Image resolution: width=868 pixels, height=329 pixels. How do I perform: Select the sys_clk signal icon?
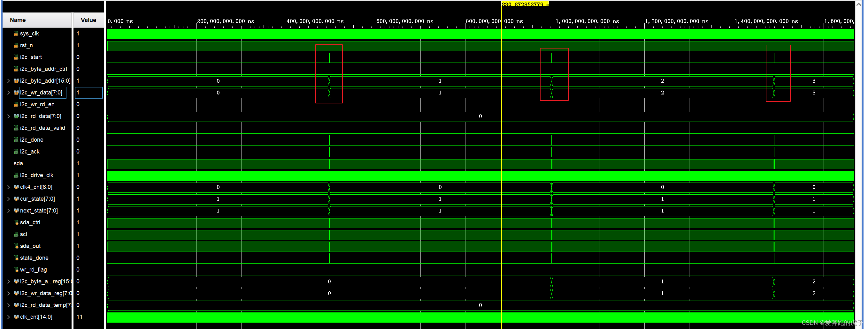pyautogui.click(x=16, y=34)
